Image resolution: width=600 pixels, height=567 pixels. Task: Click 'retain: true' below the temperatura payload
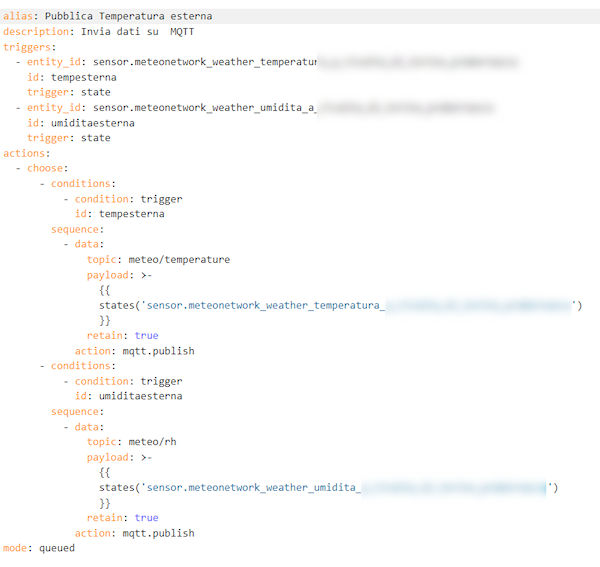(122, 336)
